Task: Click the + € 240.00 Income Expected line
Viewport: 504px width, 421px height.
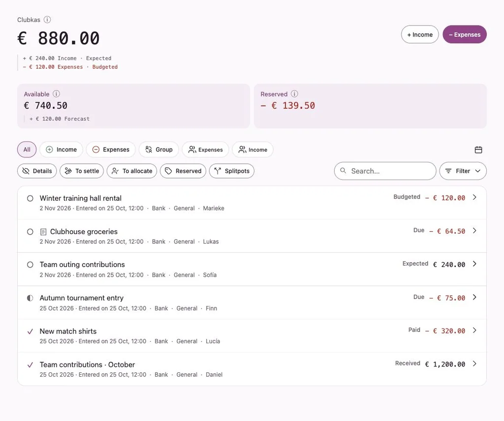Action: click(67, 58)
